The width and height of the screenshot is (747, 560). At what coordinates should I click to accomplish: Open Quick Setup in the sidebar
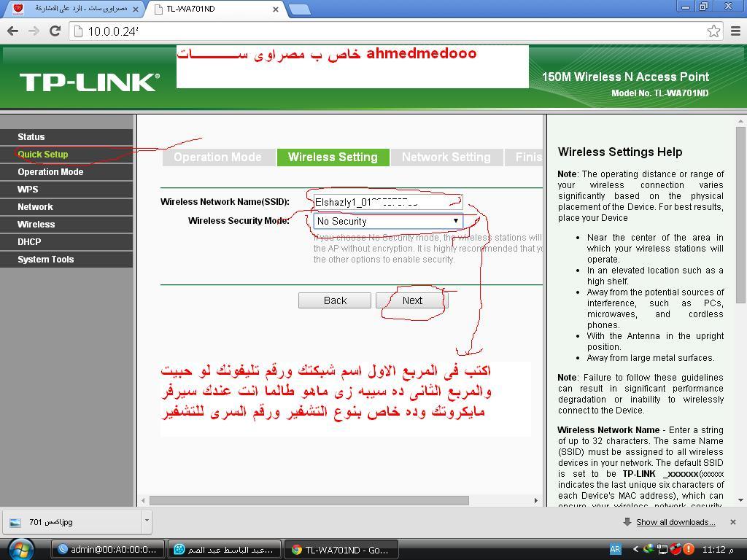[x=66, y=155]
